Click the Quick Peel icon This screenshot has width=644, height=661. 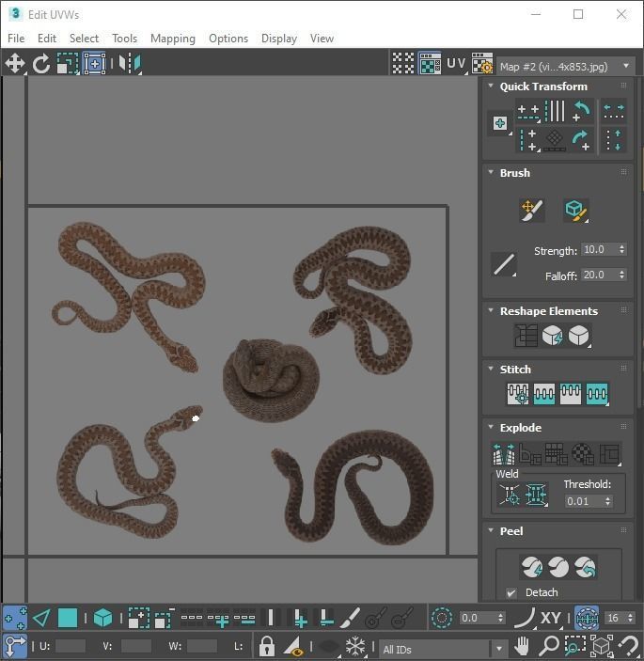tap(532, 567)
